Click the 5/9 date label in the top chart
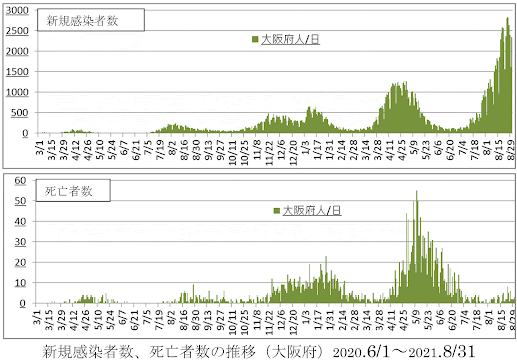This screenshot has width=517, height=362. (414, 148)
